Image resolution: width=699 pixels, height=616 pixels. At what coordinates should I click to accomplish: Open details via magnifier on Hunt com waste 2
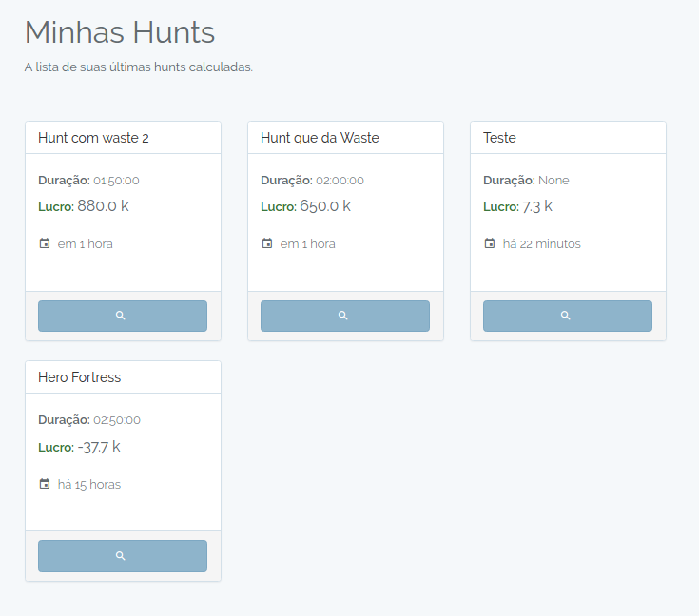pos(122,316)
